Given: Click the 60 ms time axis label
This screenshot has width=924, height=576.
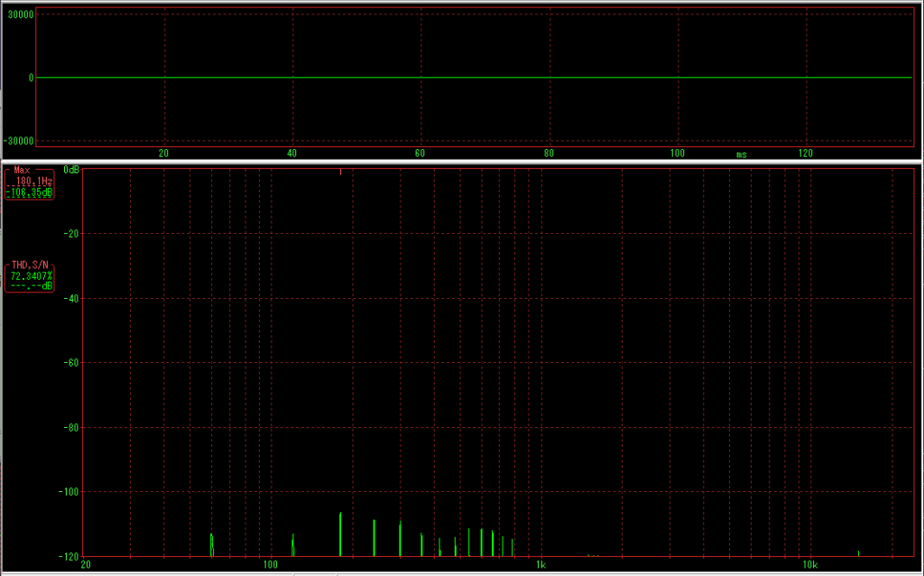Looking at the screenshot, I should tap(420, 153).
